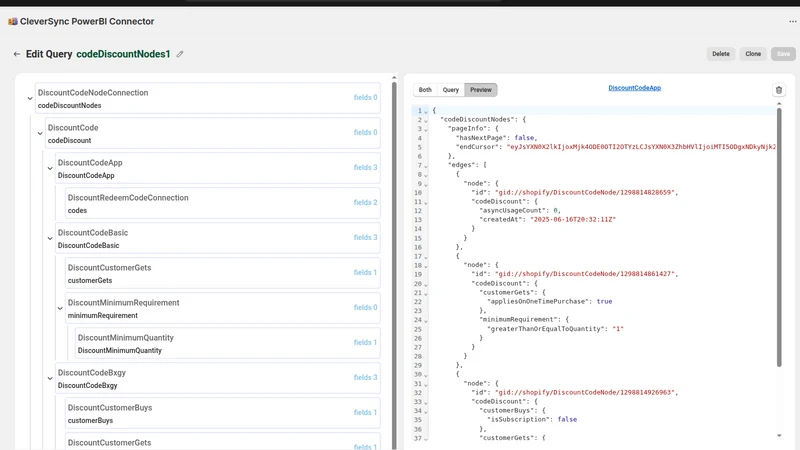Click the id value ending 1298814828659
This screenshot has height=450, width=800.
585,192
